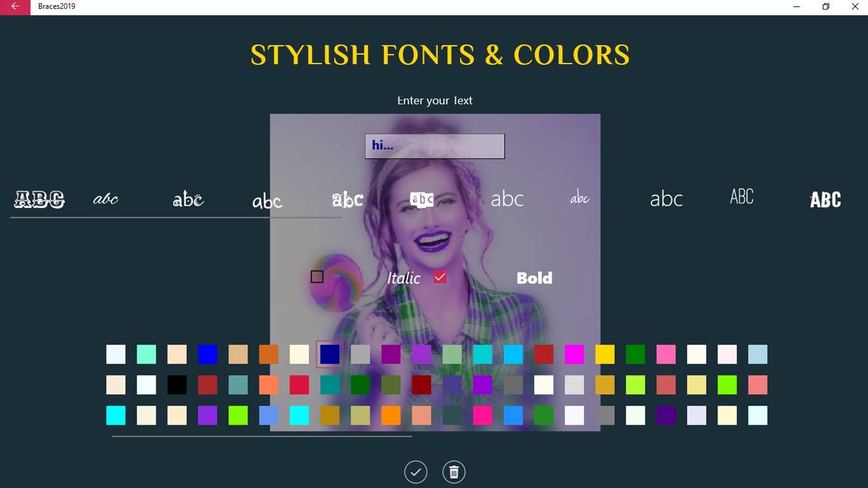The width and height of the screenshot is (868, 488).
Task: Confirm text with the checkmark circle button
Action: pyautogui.click(x=416, y=472)
